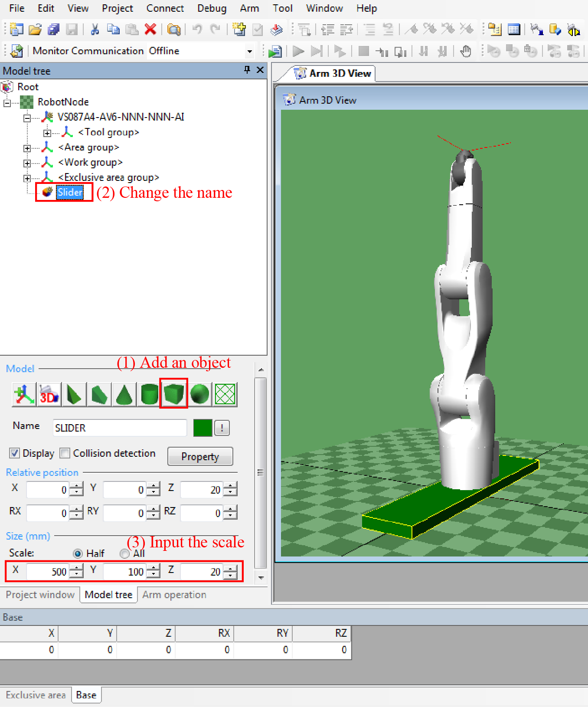Select the All scale radio button
Screen dimensions: 588x707
pos(125,553)
